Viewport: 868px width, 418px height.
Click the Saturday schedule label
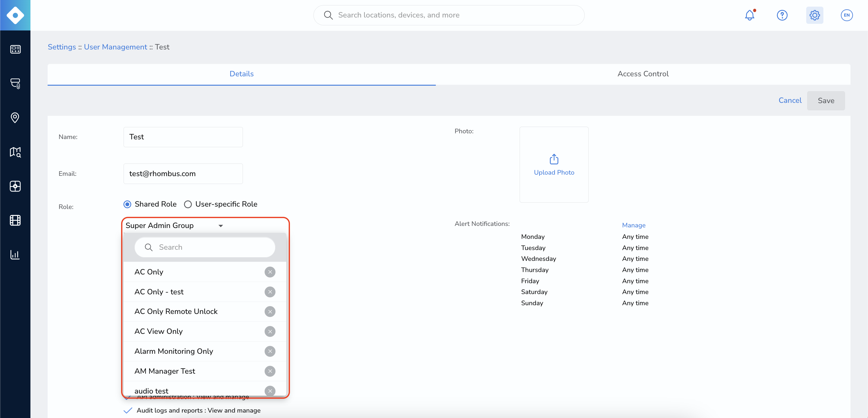click(534, 292)
